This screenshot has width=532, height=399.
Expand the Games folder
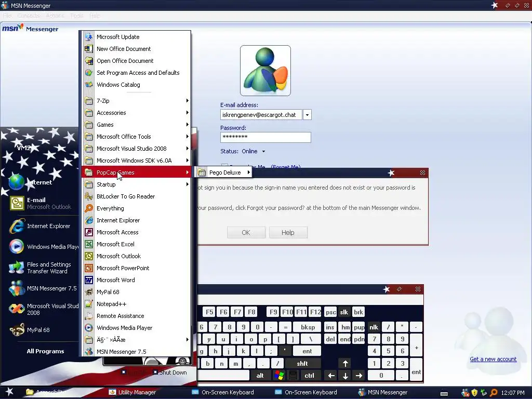click(x=136, y=125)
